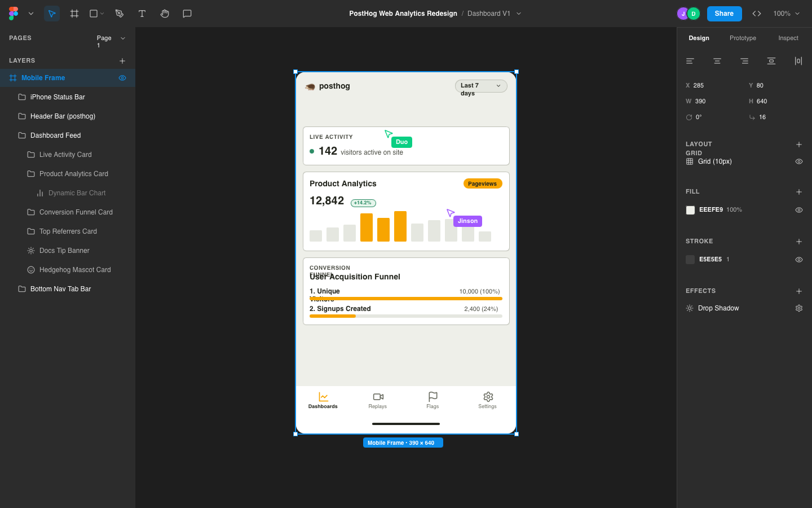The image size is (812, 508).
Task: Select the Header Bar (posthog) layer
Action: [x=68, y=116]
